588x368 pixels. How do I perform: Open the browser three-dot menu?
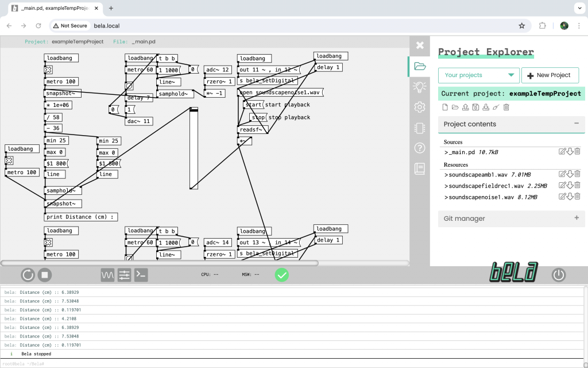click(x=579, y=26)
